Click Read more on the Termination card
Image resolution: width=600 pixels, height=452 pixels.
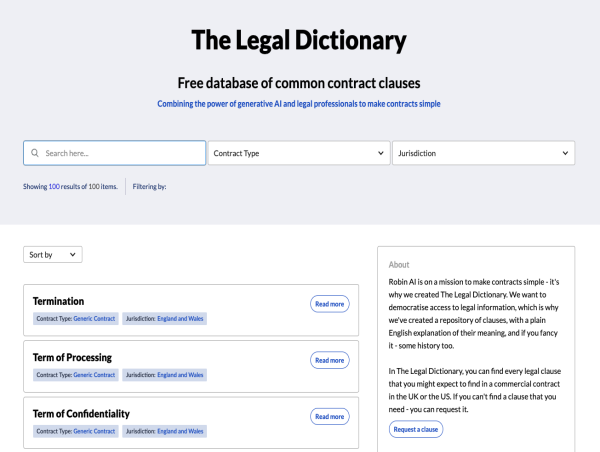pos(329,304)
